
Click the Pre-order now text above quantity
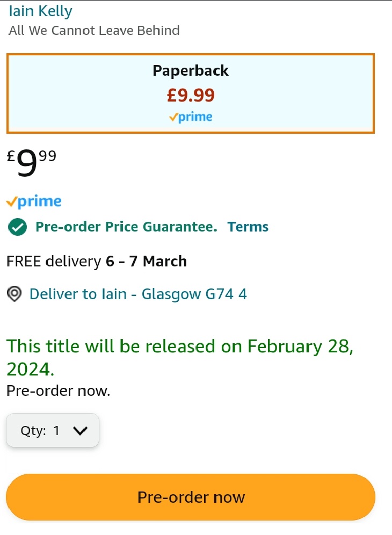pyautogui.click(x=58, y=391)
